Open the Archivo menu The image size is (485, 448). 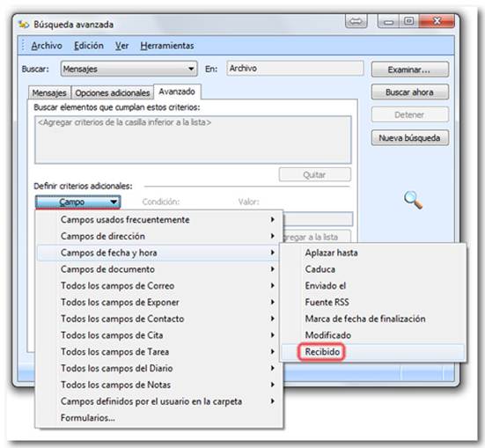coord(47,46)
